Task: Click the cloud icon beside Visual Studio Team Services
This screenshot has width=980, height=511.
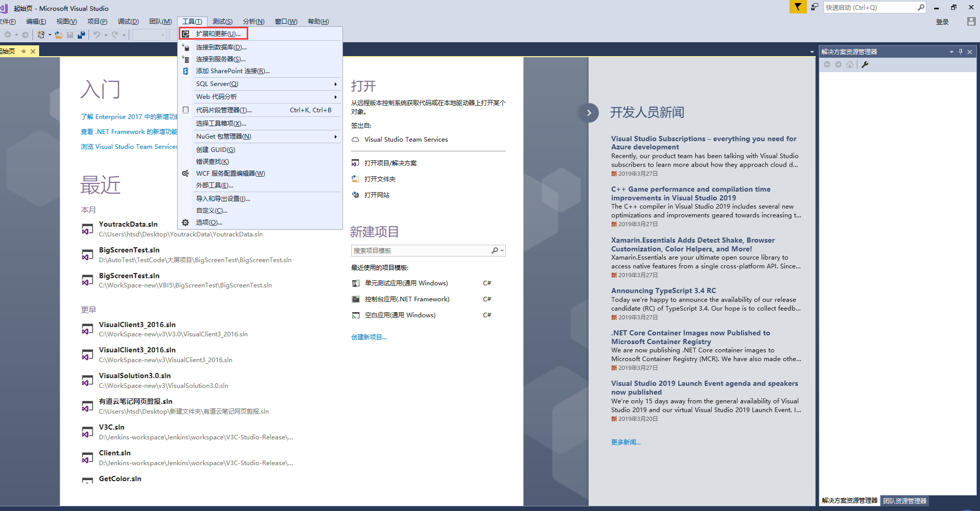Action: (x=355, y=140)
